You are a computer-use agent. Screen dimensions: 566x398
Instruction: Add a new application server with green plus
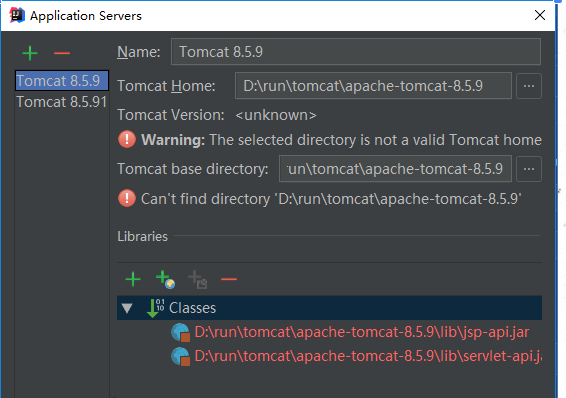tap(30, 53)
